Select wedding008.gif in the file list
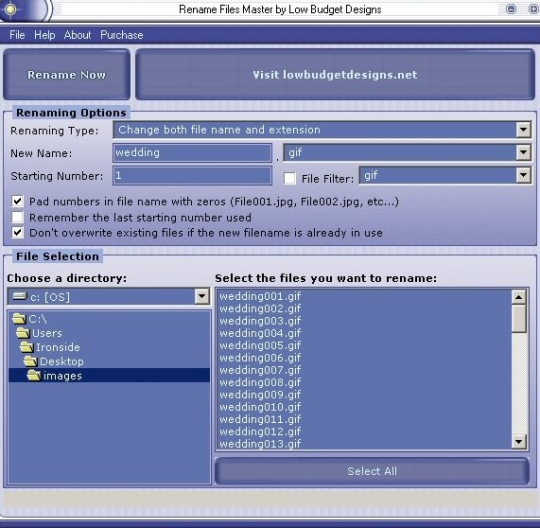The height and width of the screenshot is (528, 540). point(364,382)
